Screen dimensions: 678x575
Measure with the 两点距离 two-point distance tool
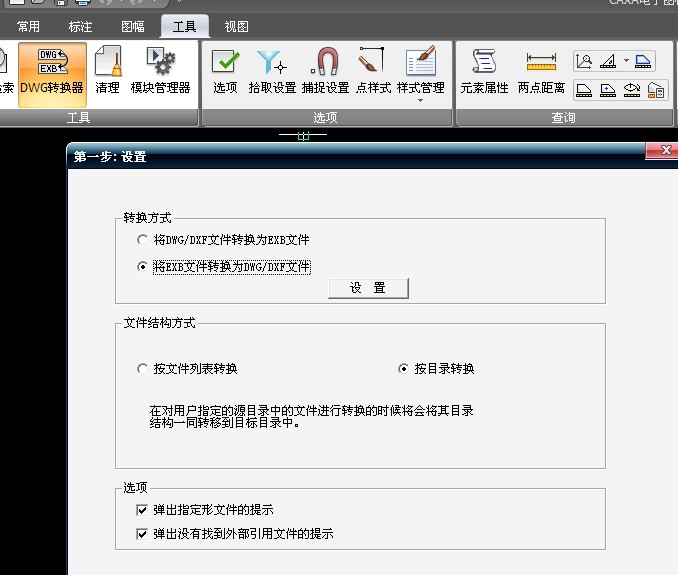541,71
